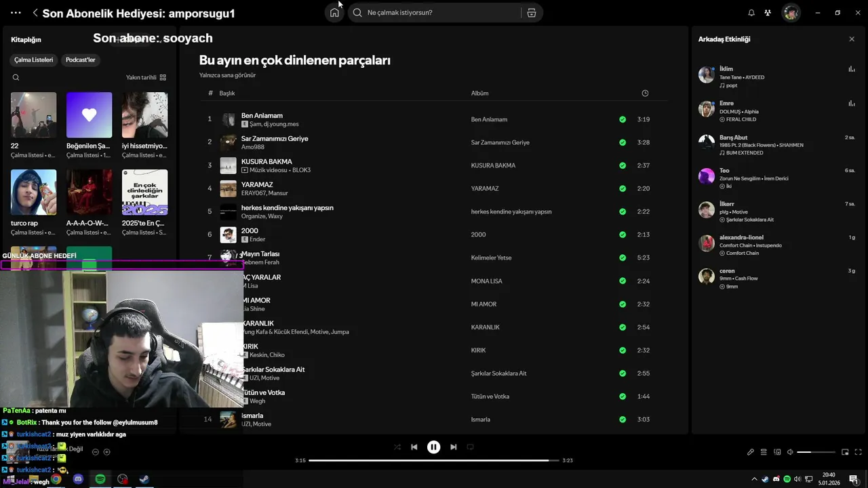This screenshot has height=488, width=868.
Task: Filter library by Podcast'ler
Action: (x=80, y=60)
